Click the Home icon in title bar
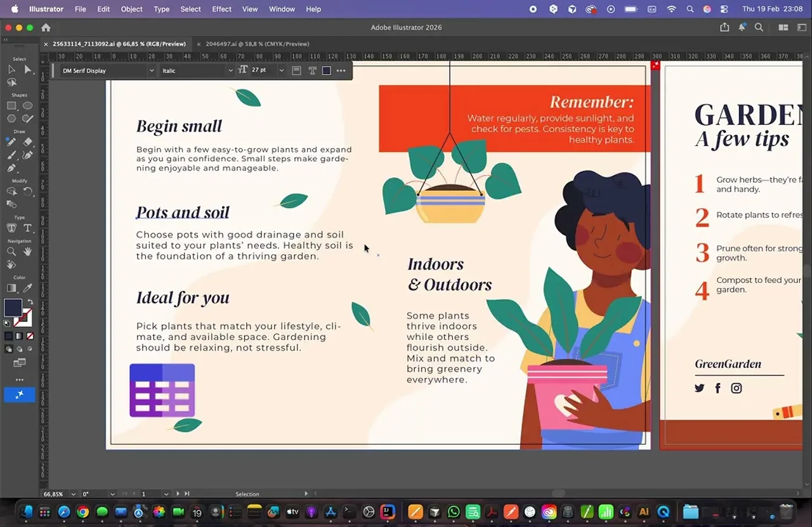This screenshot has width=812, height=527. (x=46, y=27)
